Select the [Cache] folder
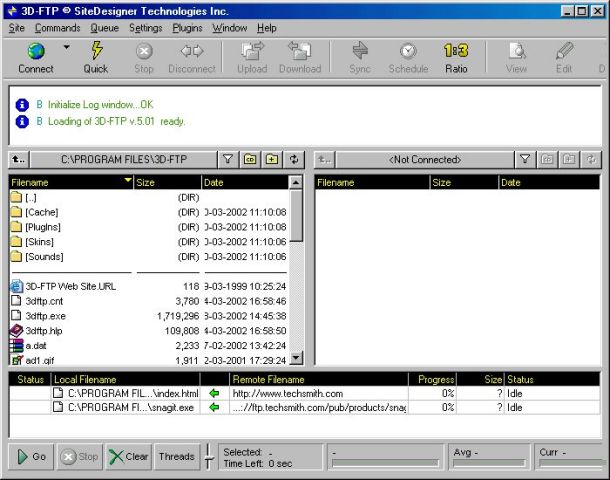This screenshot has height=480, width=610. pyautogui.click(x=149, y=212)
